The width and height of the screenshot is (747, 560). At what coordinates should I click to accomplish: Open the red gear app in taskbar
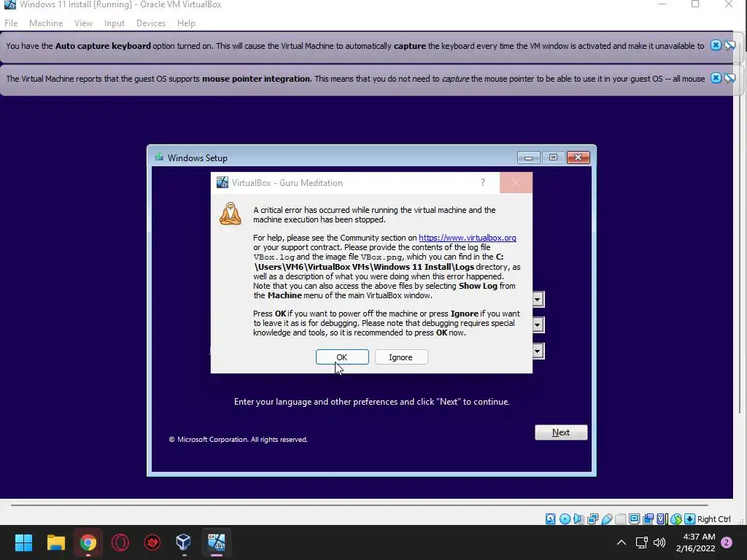pos(152,542)
